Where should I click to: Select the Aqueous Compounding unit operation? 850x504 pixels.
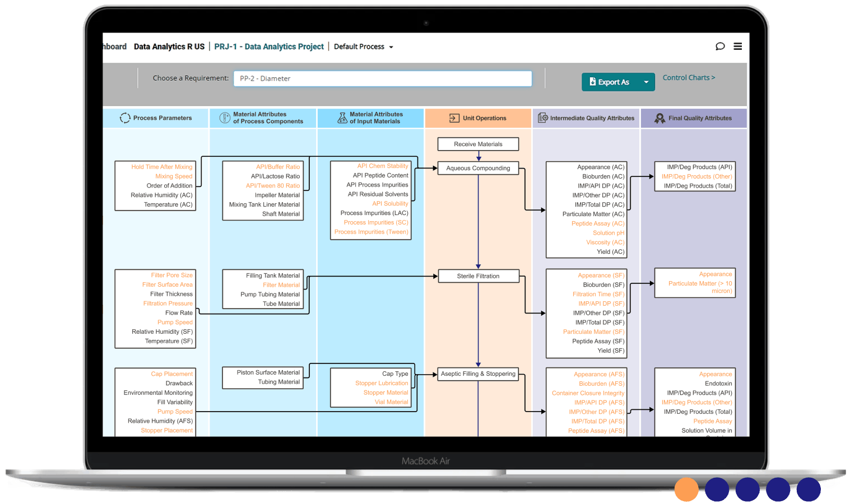tap(478, 168)
